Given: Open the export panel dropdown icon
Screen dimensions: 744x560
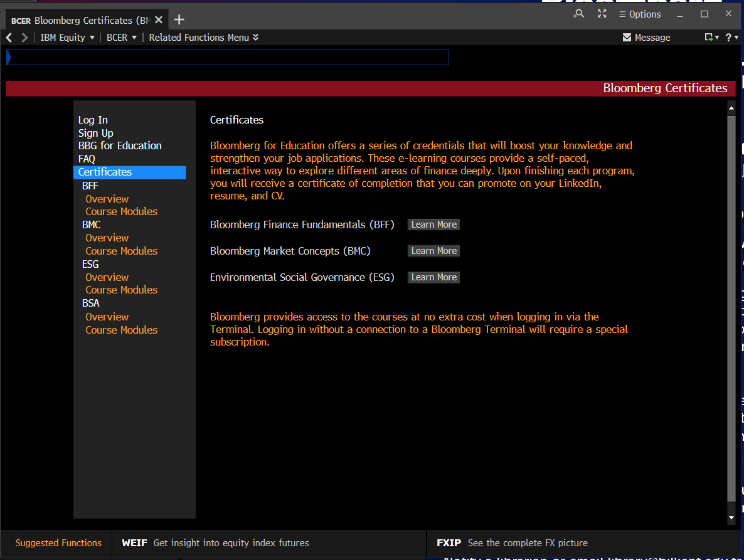Looking at the screenshot, I should [712, 38].
